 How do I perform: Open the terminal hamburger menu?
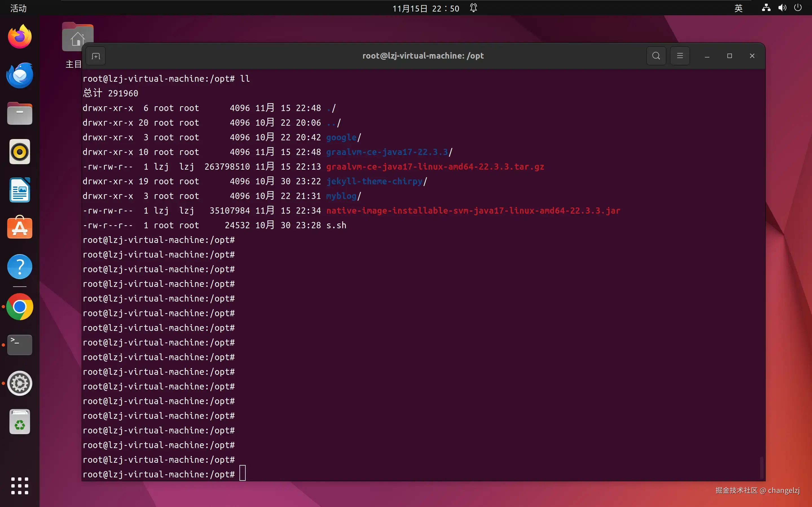pos(680,56)
